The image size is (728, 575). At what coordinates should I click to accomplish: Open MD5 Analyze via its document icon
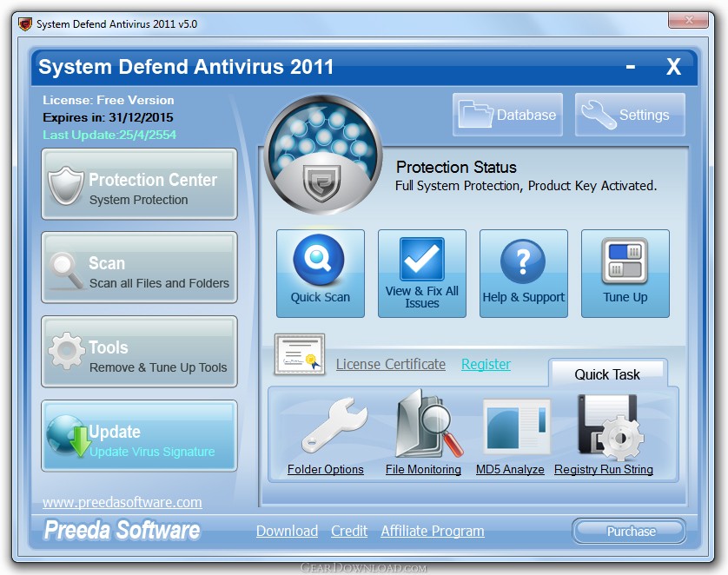pyautogui.click(x=517, y=426)
